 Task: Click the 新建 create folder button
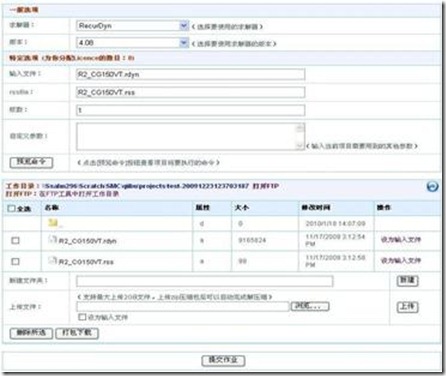point(407,280)
